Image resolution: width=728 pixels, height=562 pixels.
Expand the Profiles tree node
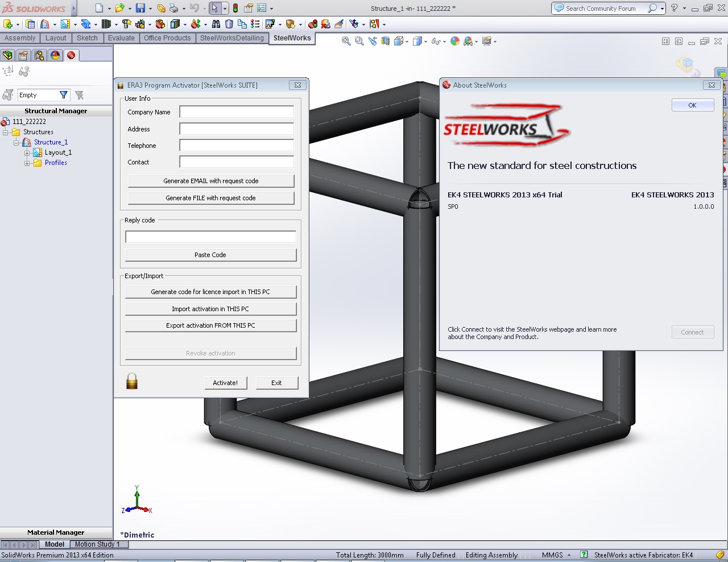point(27,163)
